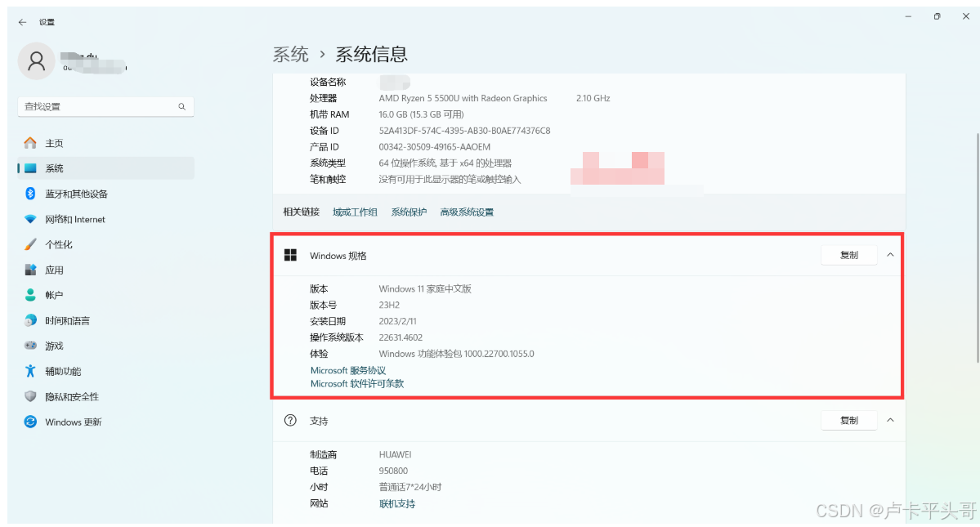Click the 功能体验包 version text

(x=456, y=354)
